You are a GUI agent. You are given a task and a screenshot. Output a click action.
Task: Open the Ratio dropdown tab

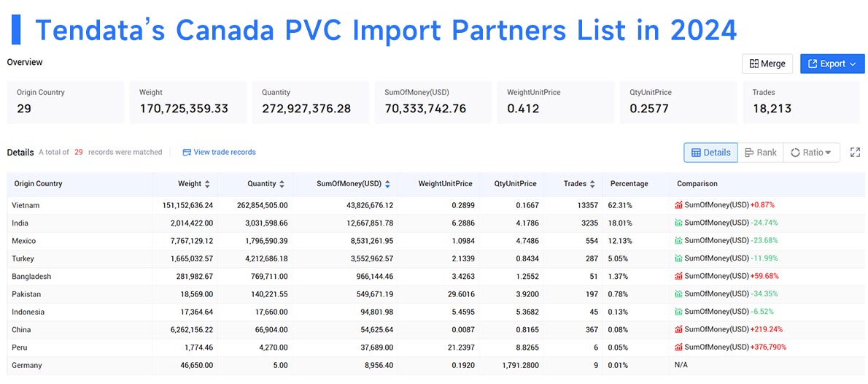click(x=811, y=153)
